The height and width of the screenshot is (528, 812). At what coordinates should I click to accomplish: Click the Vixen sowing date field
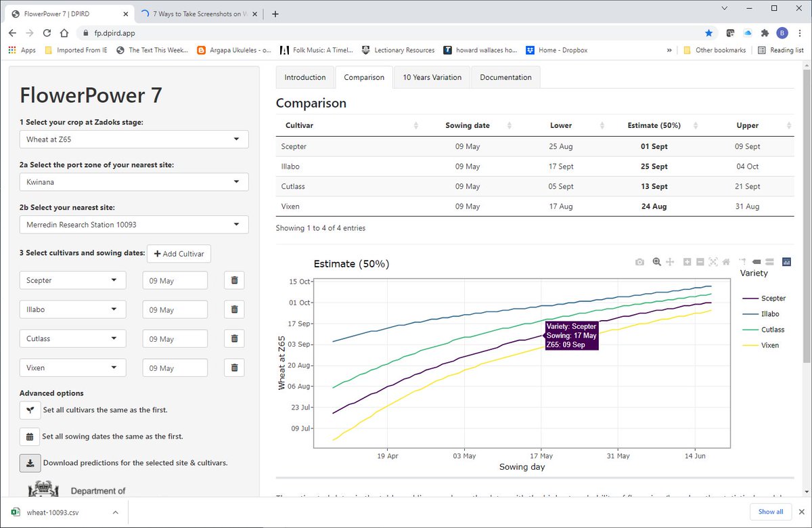175,368
